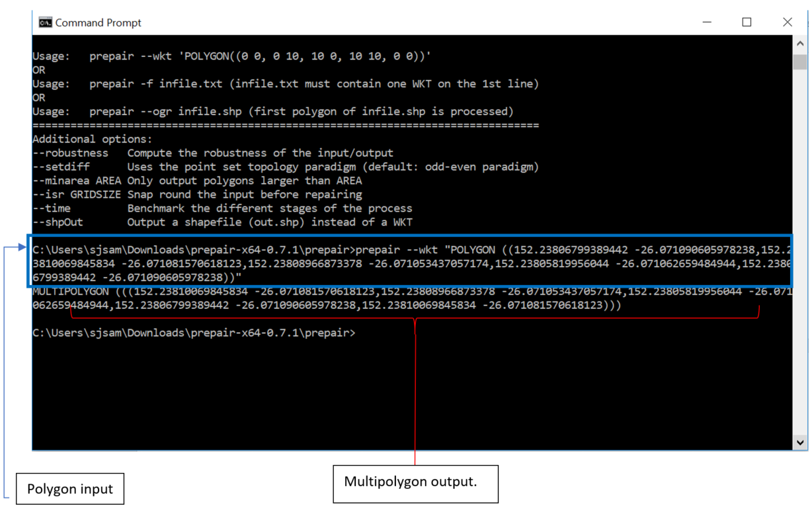The height and width of the screenshot is (508, 812).
Task: Click the --minarea AREA option line
Action: point(197,181)
